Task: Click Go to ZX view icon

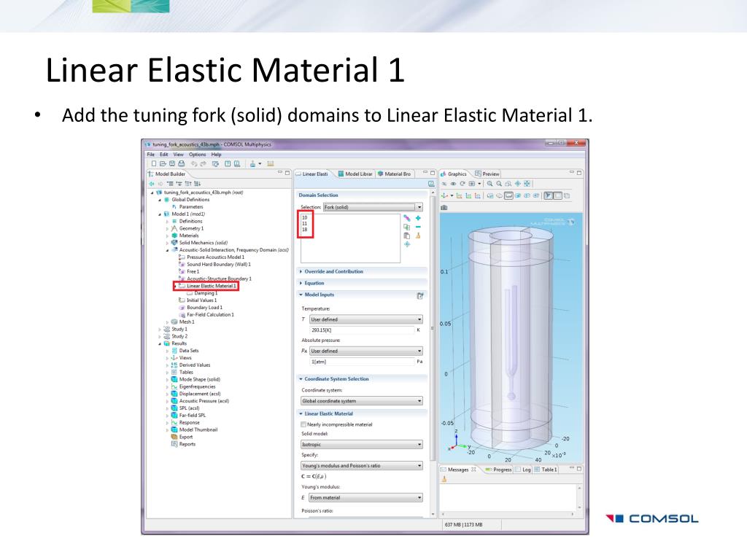Action: click(x=477, y=195)
